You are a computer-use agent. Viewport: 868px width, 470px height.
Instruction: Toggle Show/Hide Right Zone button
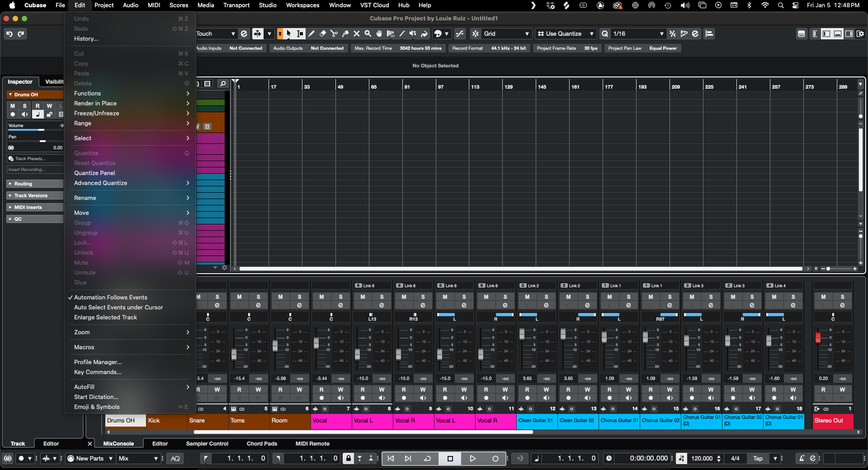849,34
